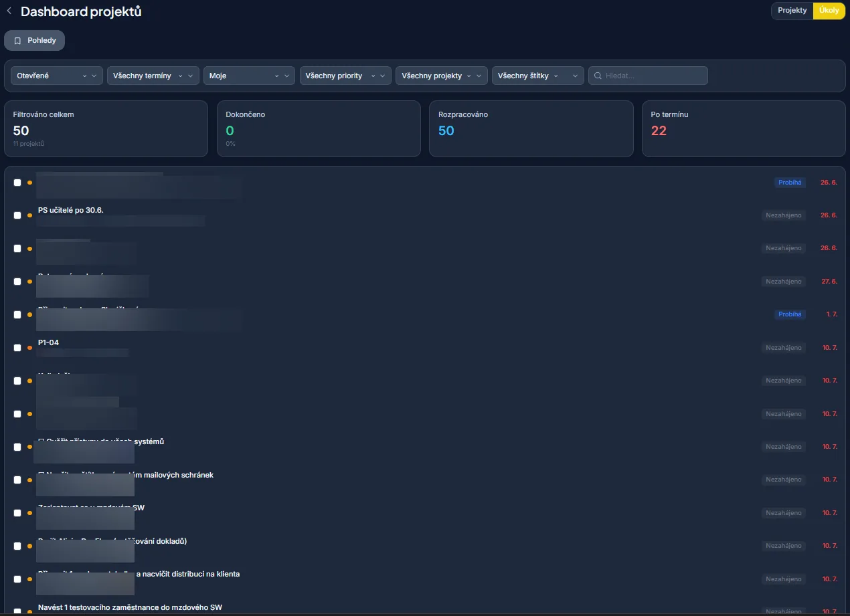Mark the task dated 27. 6. as done
This screenshot has height=616, width=850.
(x=17, y=282)
